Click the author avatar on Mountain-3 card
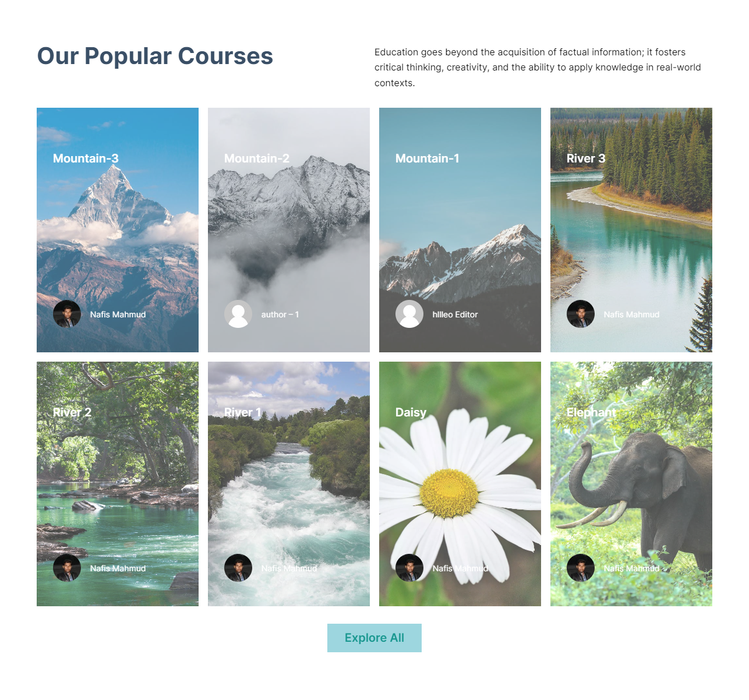 [67, 314]
